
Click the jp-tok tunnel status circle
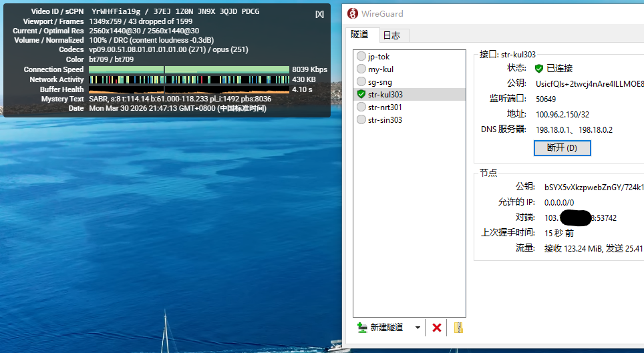coord(361,56)
